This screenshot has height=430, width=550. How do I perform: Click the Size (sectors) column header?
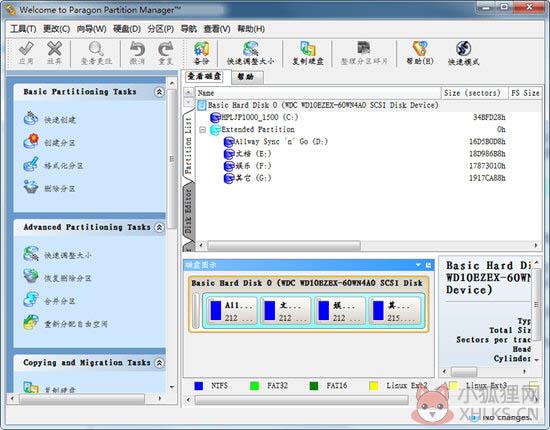click(x=474, y=93)
